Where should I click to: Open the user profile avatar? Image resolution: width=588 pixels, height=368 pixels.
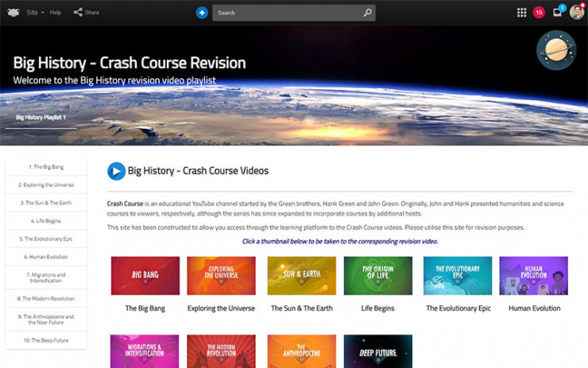(x=577, y=12)
